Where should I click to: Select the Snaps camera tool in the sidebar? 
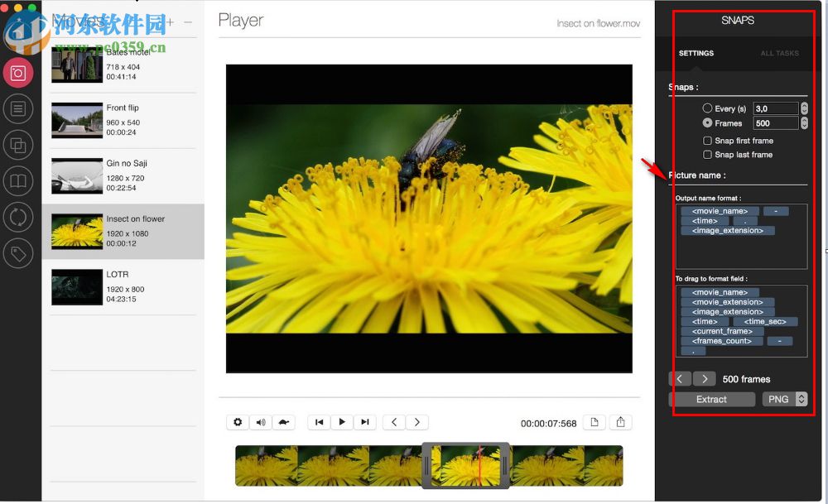tap(18, 73)
